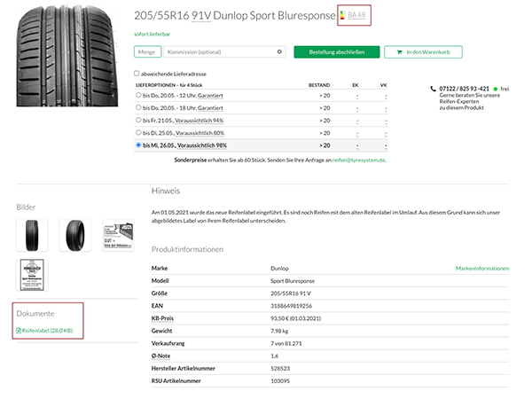Open the test result badge thumbnail
This screenshot has width=532, height=399.
(x=118, y=236)
